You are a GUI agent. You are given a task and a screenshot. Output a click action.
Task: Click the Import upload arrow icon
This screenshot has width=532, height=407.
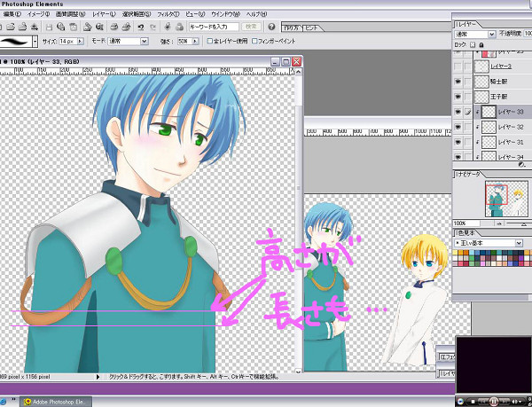(35, 27)
